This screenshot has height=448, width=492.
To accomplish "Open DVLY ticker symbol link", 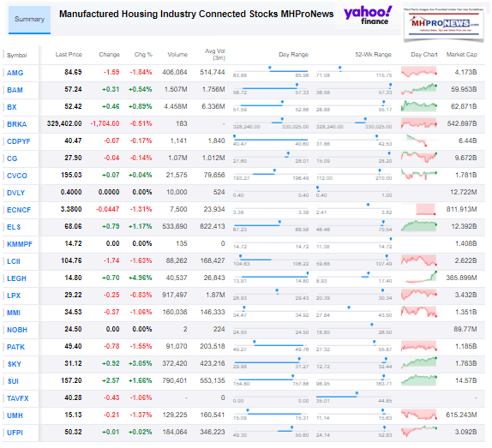I will 15,193.
